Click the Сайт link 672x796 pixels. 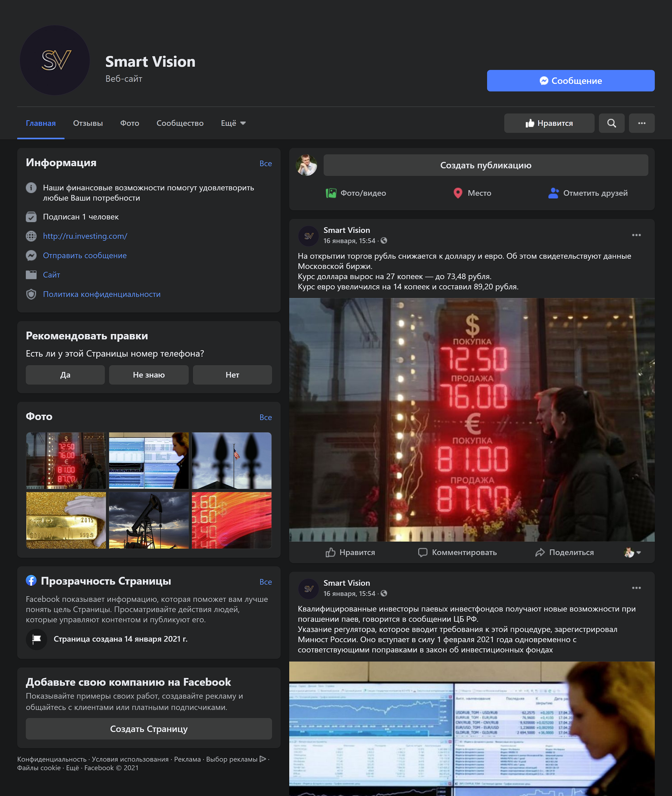click(51, 275)
